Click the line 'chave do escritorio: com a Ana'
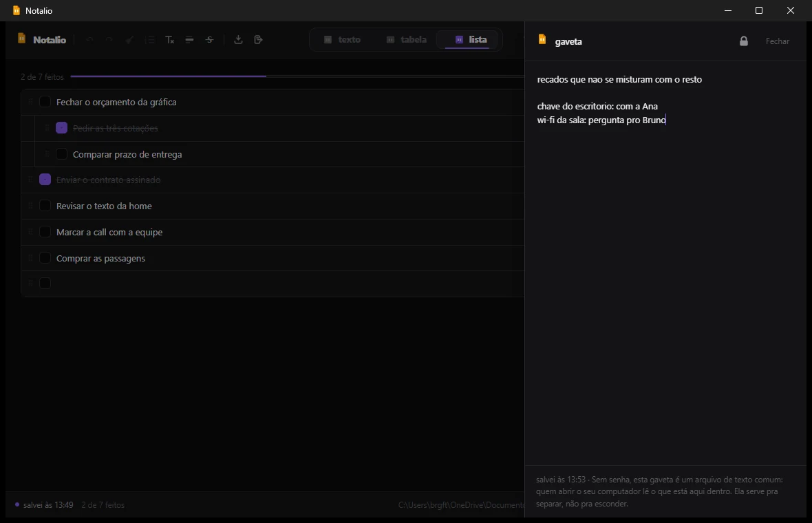 point(597,106)
